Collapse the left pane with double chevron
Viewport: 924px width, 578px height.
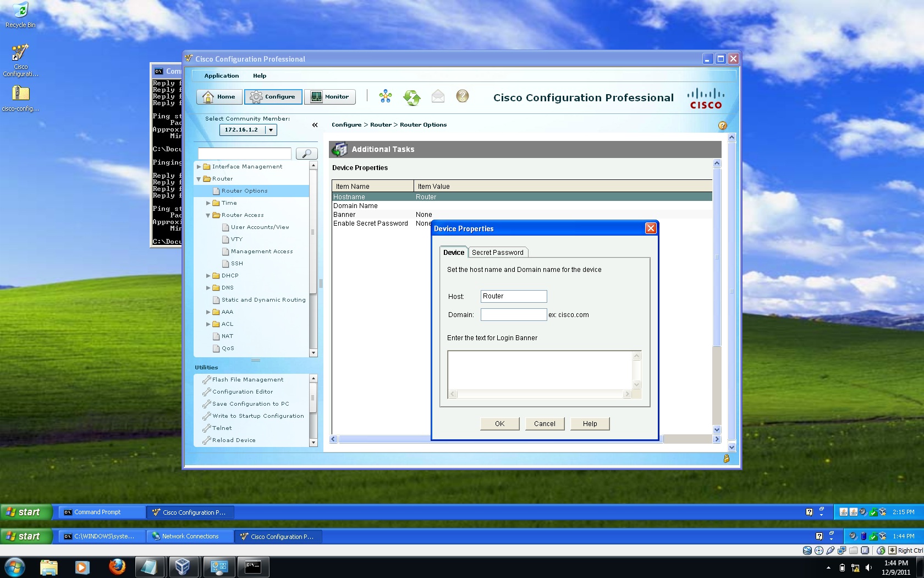click(315, 125)
